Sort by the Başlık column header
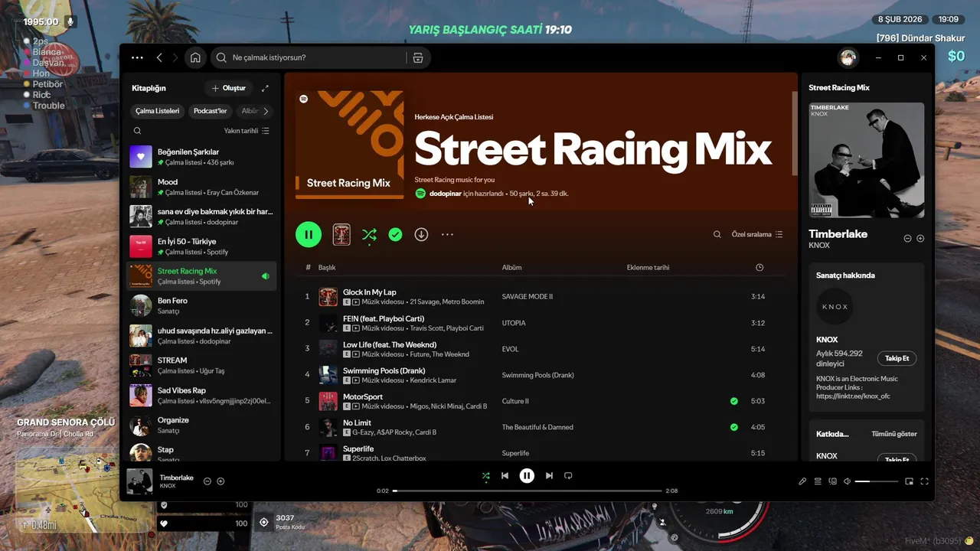Screen dimensions: 980x551 [327, 267]
